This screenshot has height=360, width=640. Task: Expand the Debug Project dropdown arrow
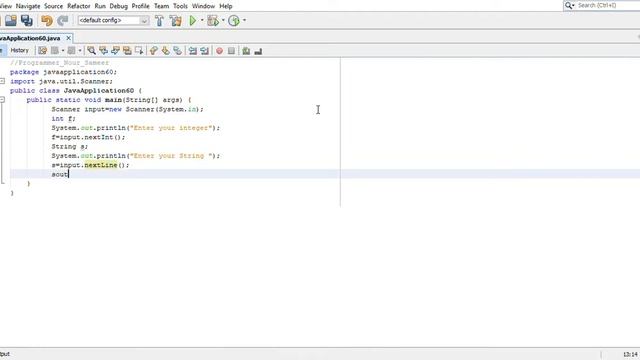[223, 20]
